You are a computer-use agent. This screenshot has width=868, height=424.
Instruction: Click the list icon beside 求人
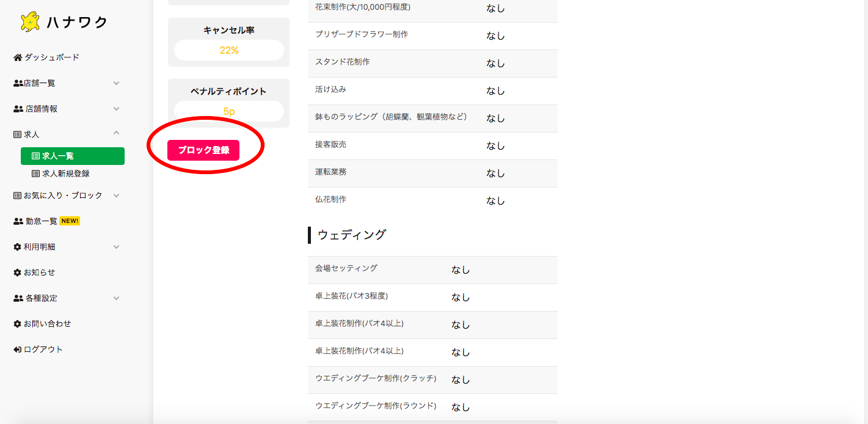[x=17, y=134]
